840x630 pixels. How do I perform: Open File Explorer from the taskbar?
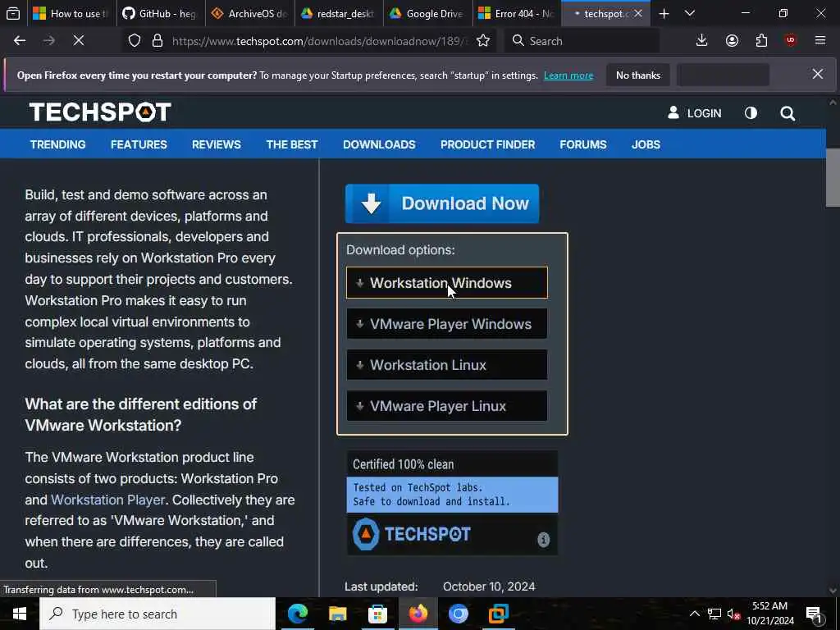pyautogui.click(x=337, y=614)
